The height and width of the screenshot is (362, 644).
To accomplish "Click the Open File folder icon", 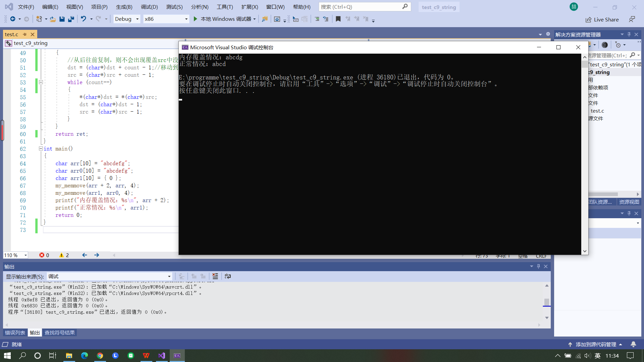I will coord(53,19).
